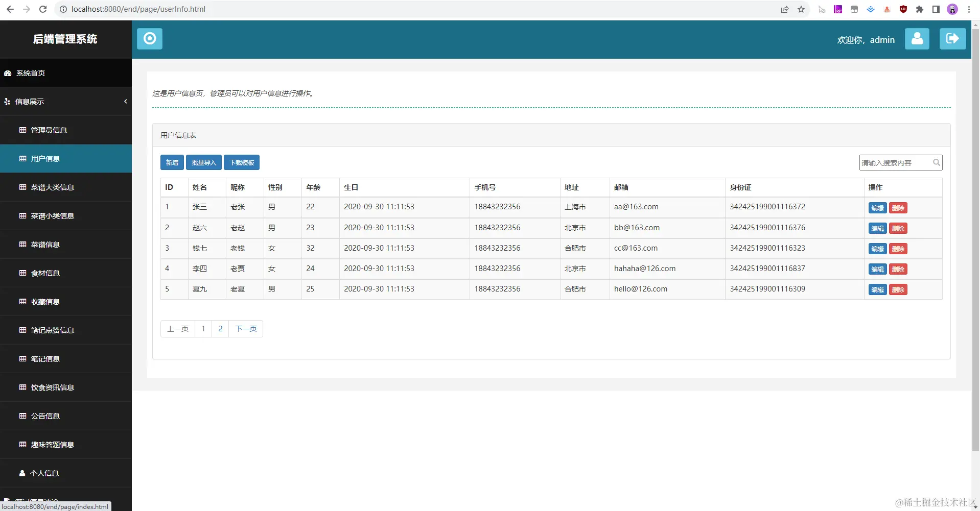Image resolution: width=980 pixels, height=511 pixels.
Task: Click the purple extension icon in toolbar
Action: (x=838, y=9)
